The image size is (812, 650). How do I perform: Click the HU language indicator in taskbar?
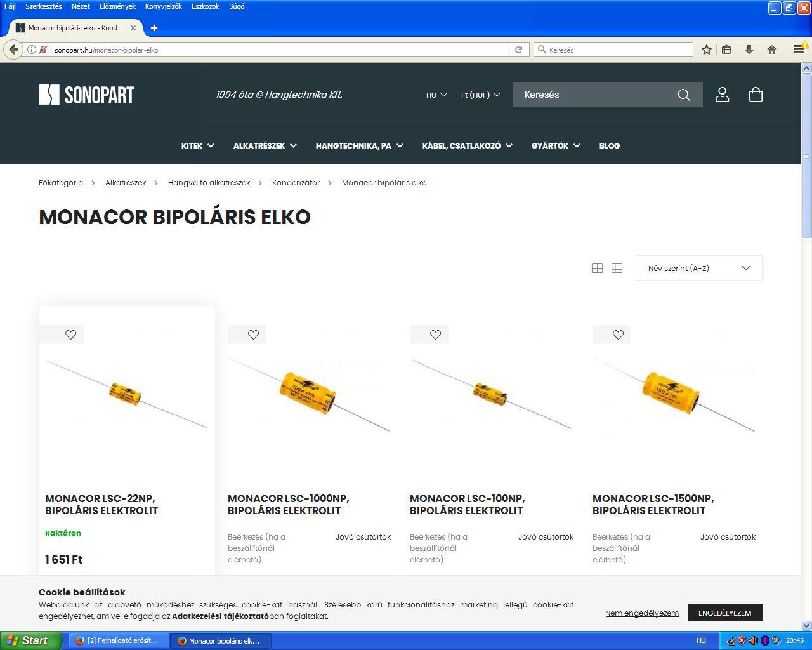click(701, 640)
